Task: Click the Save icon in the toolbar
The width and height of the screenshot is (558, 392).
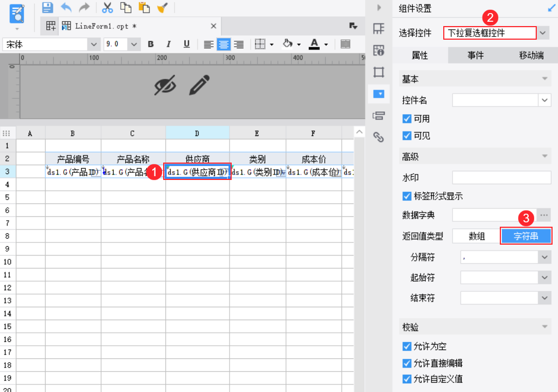Action: click(x=47, y=7)
